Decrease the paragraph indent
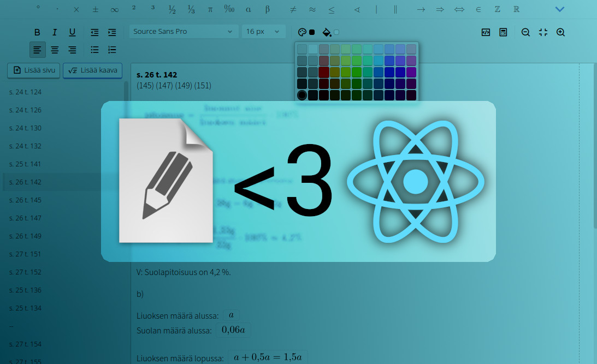 [x=94, y=32]
